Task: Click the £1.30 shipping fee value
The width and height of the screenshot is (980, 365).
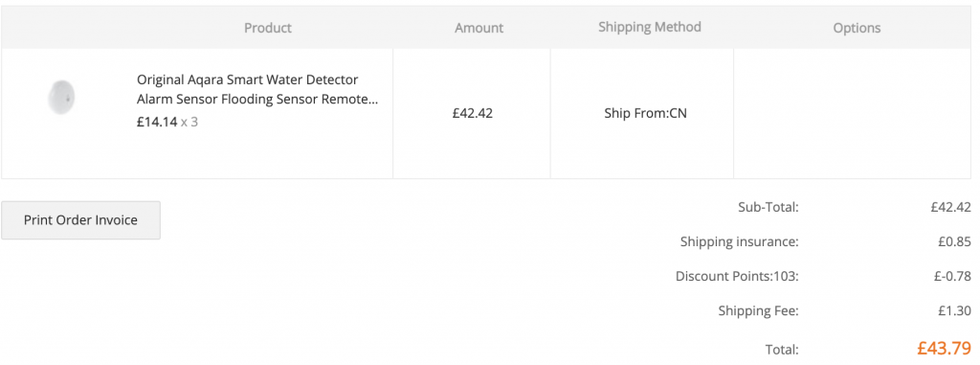Action: click(954, 310)
